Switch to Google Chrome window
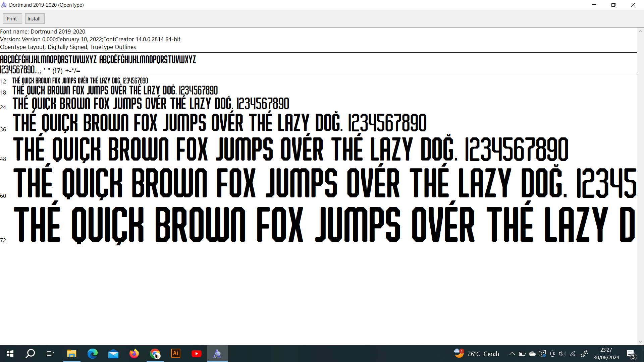 point(155,354)
